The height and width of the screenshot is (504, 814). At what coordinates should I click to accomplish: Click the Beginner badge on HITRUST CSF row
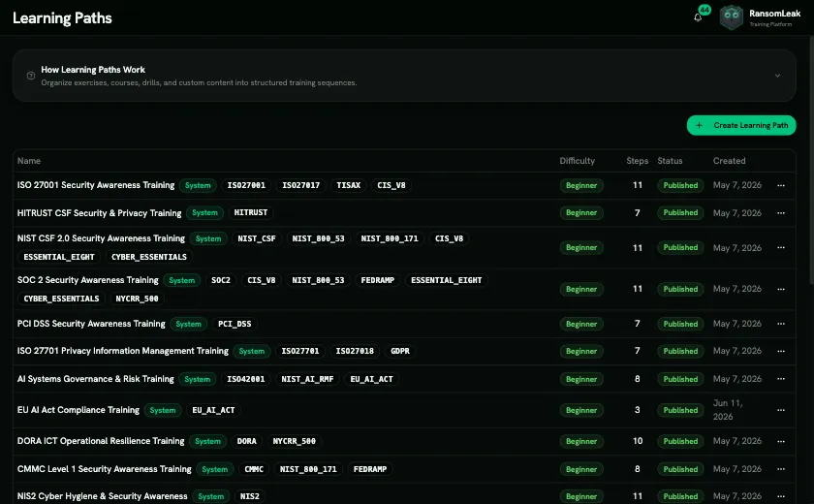[581, 213]
